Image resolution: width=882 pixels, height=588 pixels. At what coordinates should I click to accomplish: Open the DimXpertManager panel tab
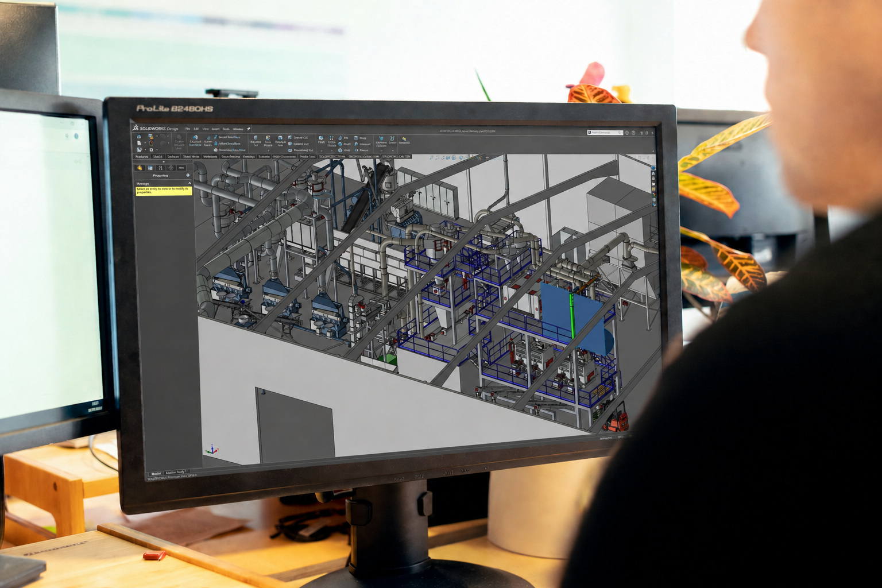click(171, 168)
